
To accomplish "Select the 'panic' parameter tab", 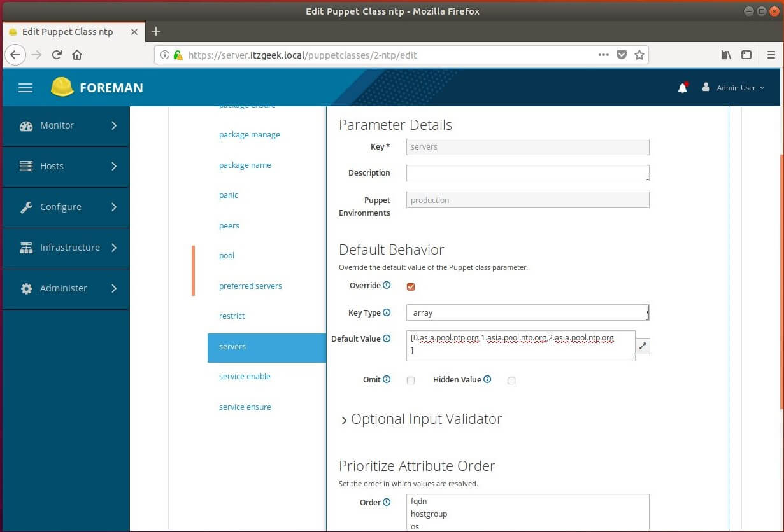I will tap(229, 195).
